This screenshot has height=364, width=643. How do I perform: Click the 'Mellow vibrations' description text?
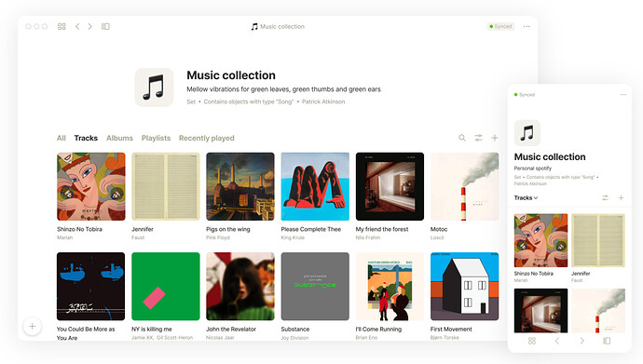click(x=284, y=89)
